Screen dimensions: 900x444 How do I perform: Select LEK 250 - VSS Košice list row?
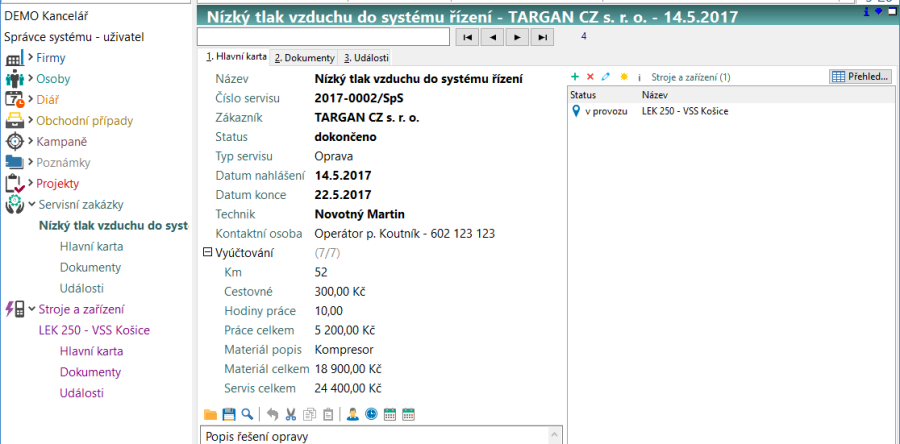point(685,111)
